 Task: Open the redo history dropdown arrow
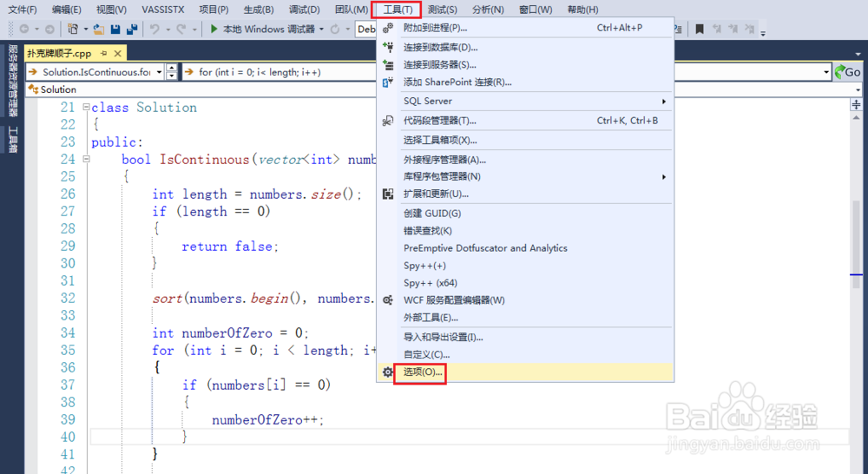[x=194, y=30]
